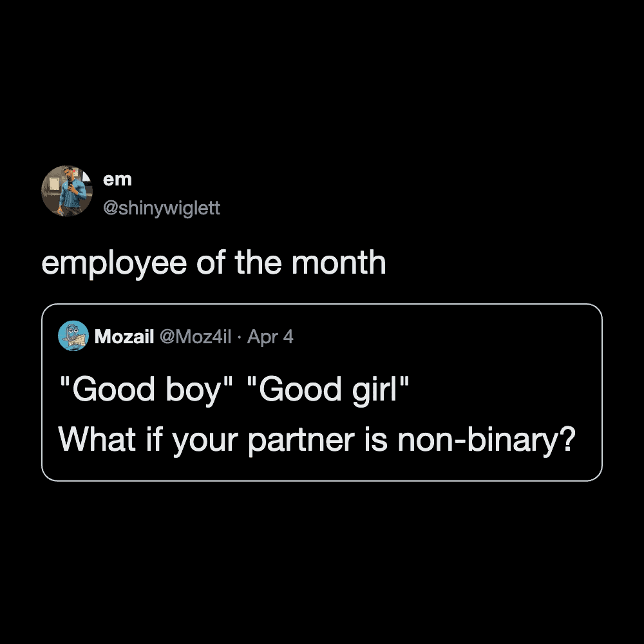Open the @Moz4il handle link
The width and height of the screenshot is (644, 644).
[194, 336]
